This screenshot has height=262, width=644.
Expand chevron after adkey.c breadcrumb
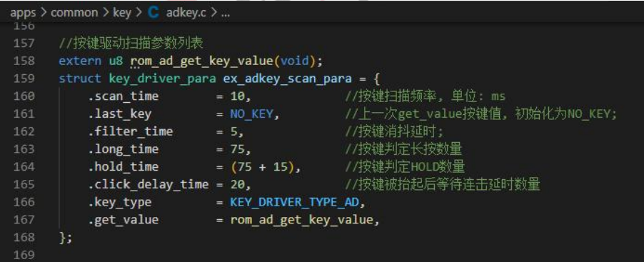213,13
